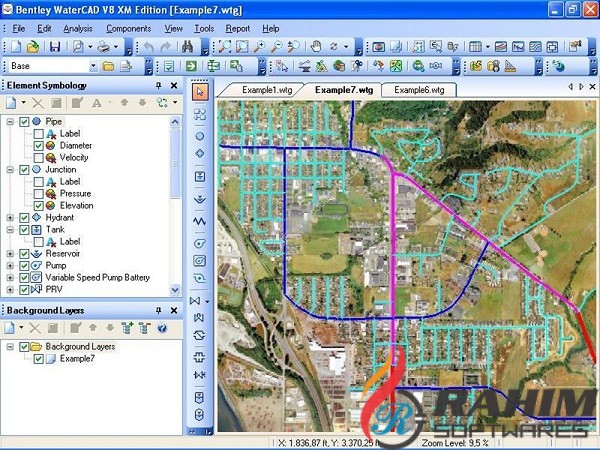
Task: Open the Help menu
Action: 271,29
